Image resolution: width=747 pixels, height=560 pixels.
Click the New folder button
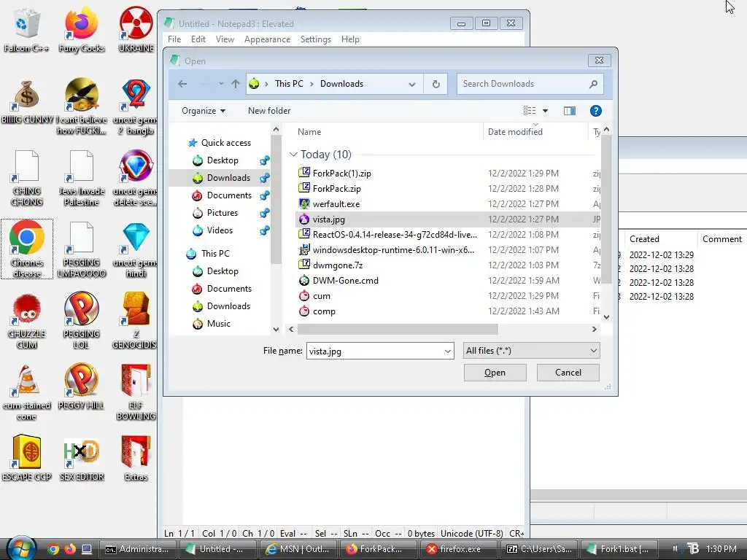coord(269,111)
